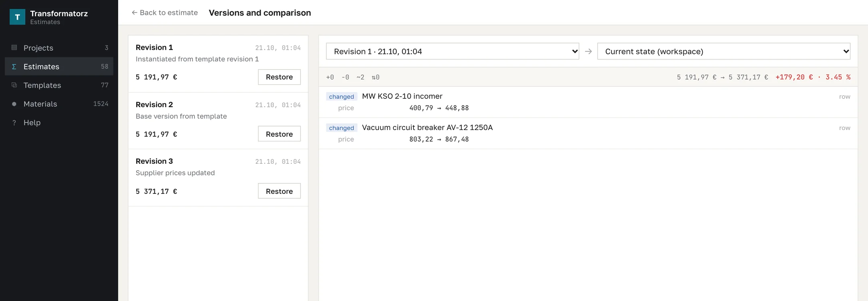Click the +0 added count
This screenshot has width=868, height=301.
point(330,77)
